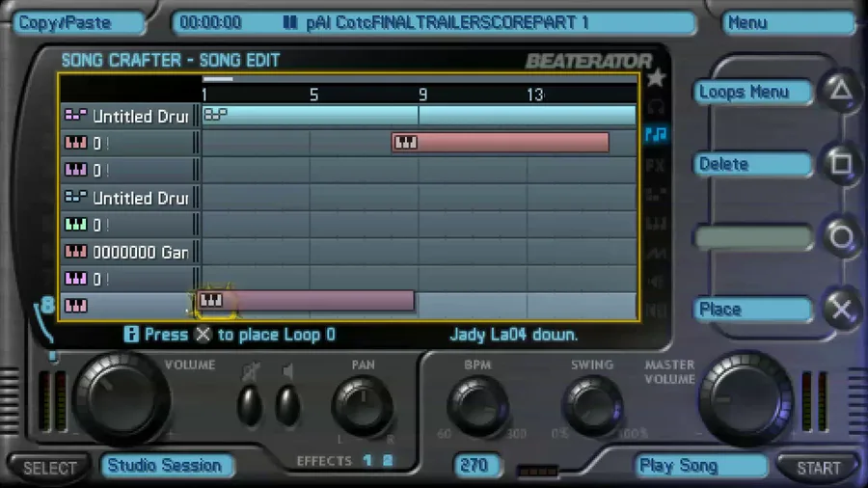Image resolution: width=868 pixels, height=488 pixels.
Task: Click the triangle button icon
Action: (841, 90)
